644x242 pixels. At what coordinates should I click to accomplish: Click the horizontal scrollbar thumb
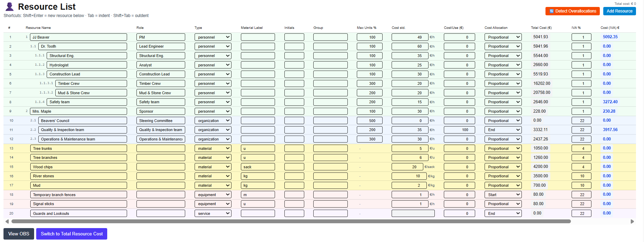[x=291, y=221]
